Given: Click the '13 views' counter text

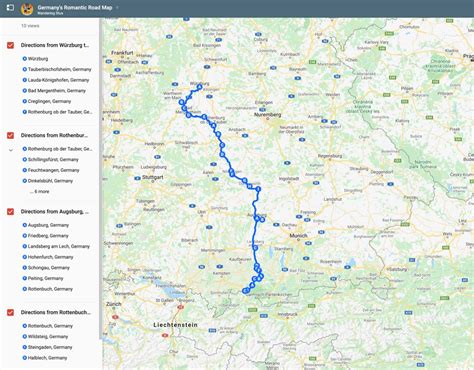Looking at the screenshot, I should [30, 26].
